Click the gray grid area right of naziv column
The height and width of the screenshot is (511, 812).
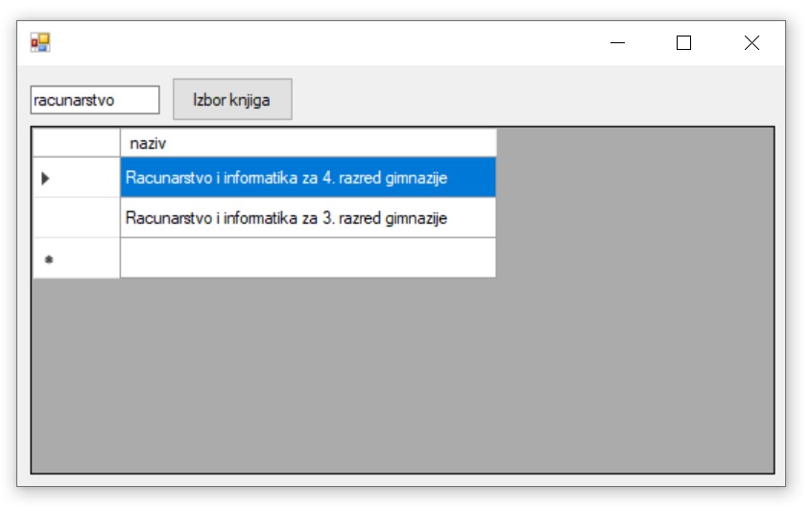[x=633, y=202]
